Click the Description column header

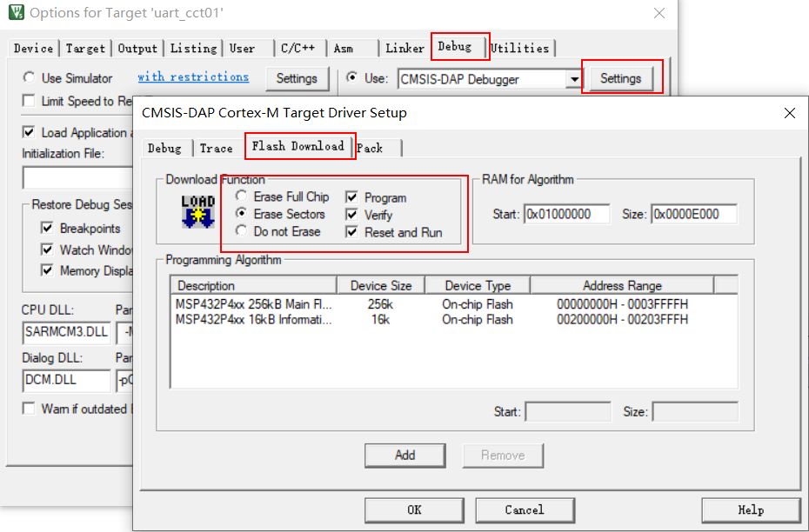click(x=254, y=286)
